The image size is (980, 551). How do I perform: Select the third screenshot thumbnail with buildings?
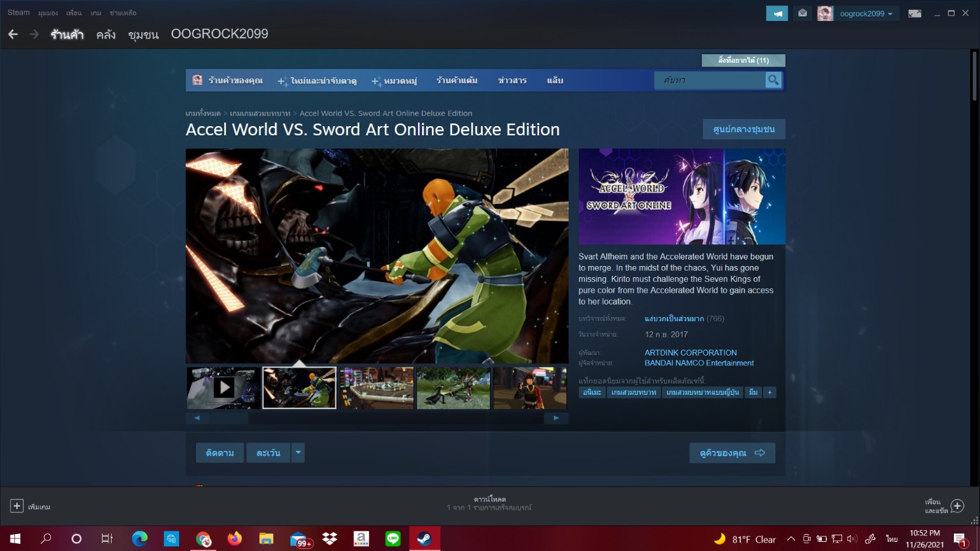click(377, 388)
